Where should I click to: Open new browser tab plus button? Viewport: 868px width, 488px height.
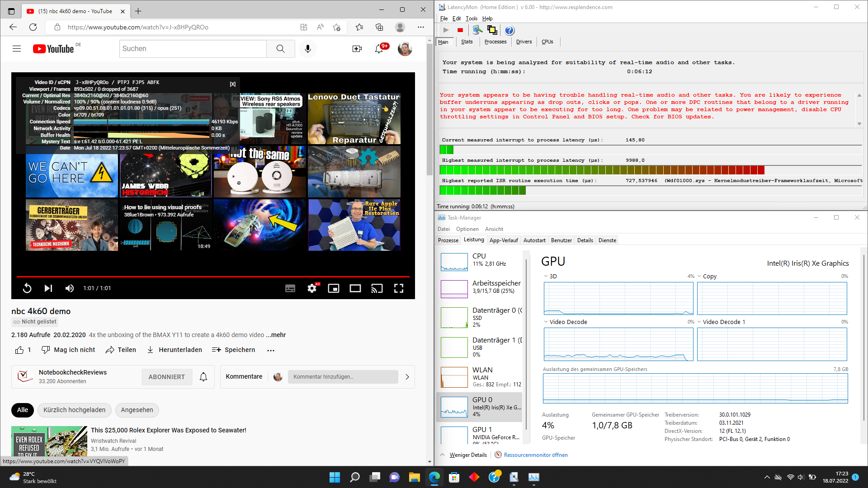(138, 11)
